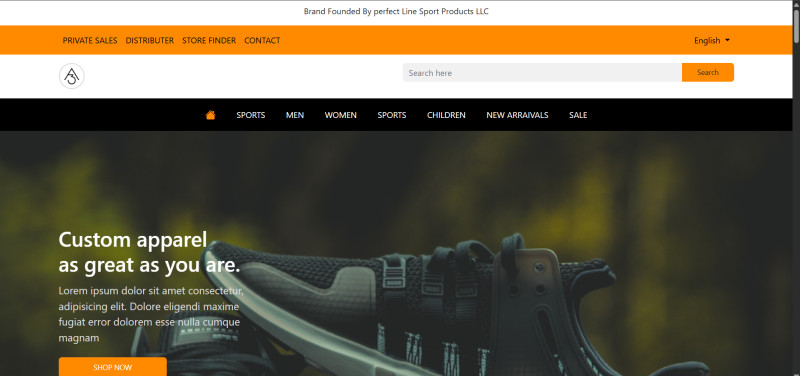Image resolution: width=800 pixels, height=376 pixels.
Task: Open the circular brand logo
Action: click(71, 76)
